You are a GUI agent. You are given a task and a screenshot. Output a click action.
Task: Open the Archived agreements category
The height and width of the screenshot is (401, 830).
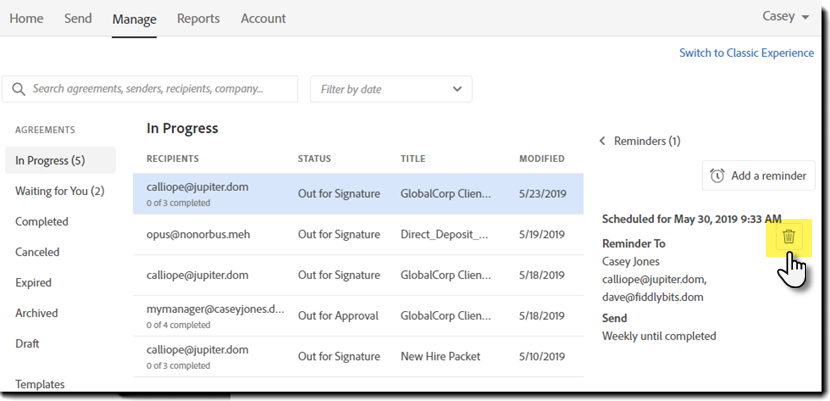pyautogui.click(x=36, y=313)
